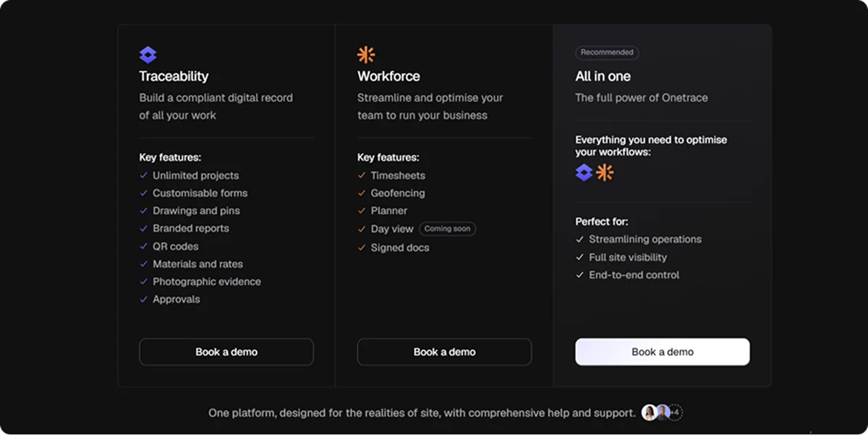Click the Streamlining operations text
The height and width of the screenshot is (435, 868).
645,239
